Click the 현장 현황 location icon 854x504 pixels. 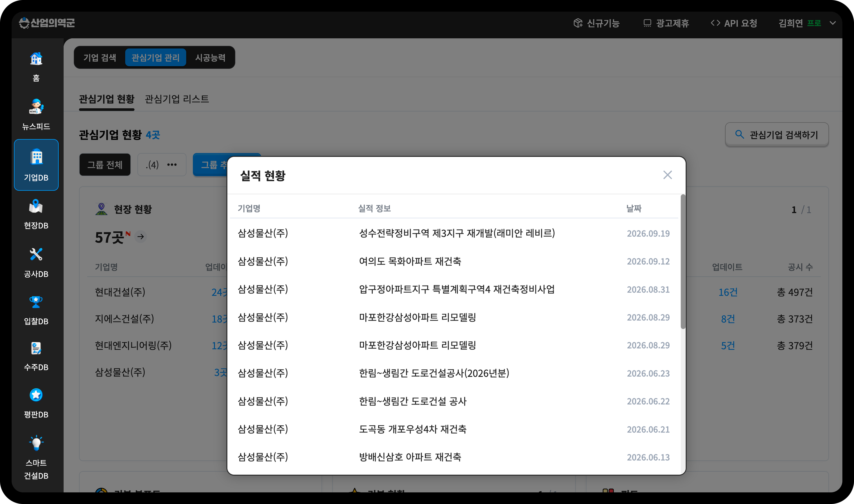(x=101, y=209)
